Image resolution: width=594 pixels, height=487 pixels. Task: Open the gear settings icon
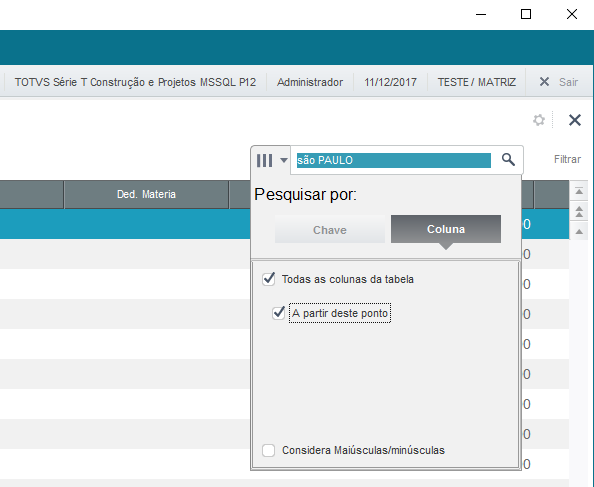tap(539, 120)
